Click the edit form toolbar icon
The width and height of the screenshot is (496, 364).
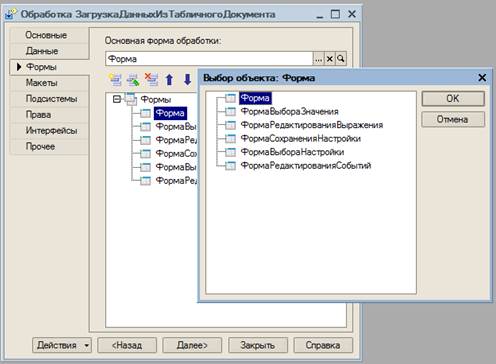click(x=133, y=80)
